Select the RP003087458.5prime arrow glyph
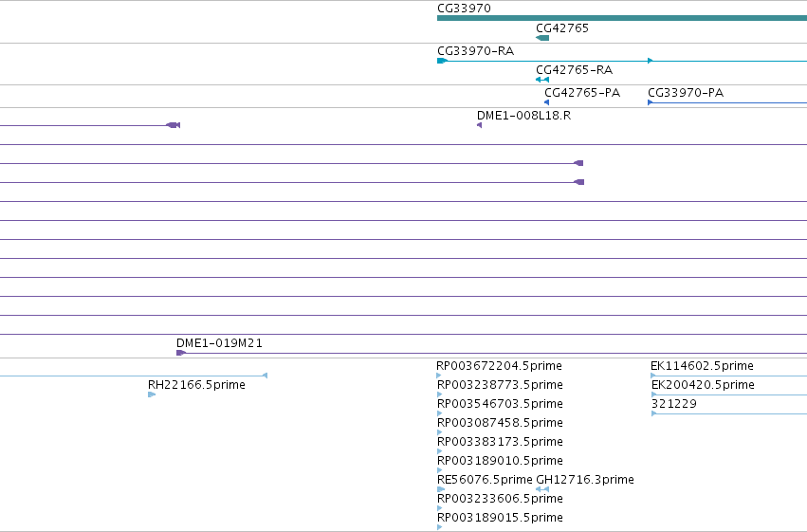807x532 pixels. coord(439,432)
